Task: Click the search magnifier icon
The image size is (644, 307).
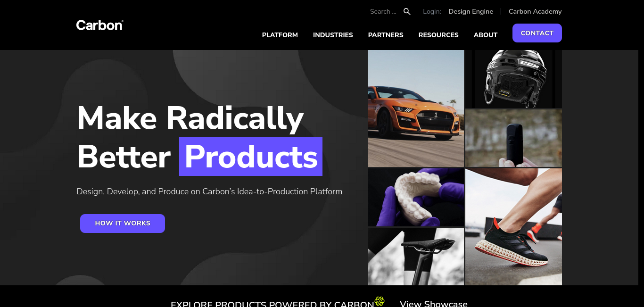Action: [407, 11]
